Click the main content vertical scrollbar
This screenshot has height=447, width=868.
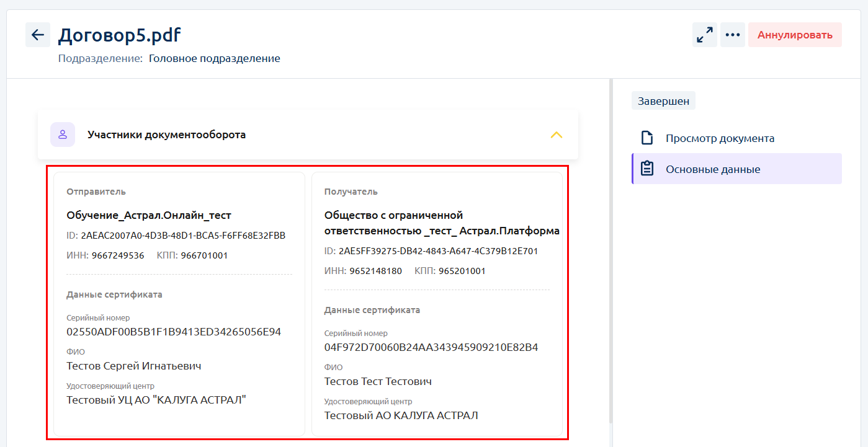click(x=611, y=251)
